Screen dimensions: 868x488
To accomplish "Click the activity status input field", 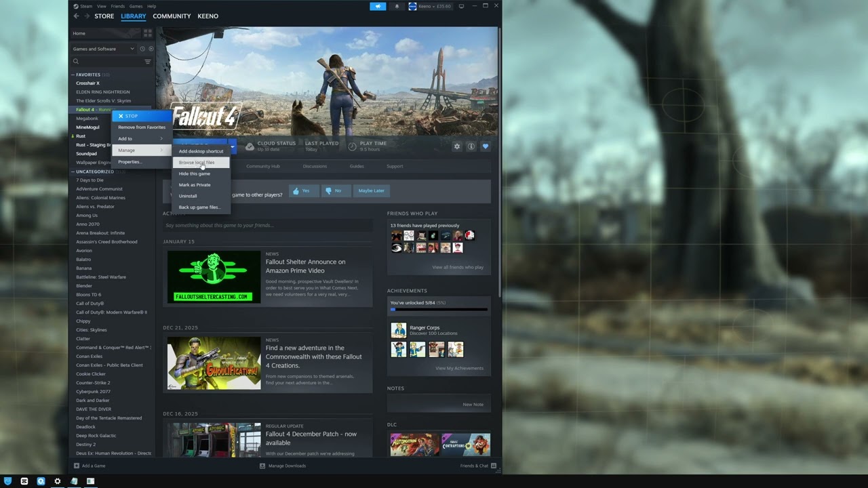I will (x=267, y=225).
